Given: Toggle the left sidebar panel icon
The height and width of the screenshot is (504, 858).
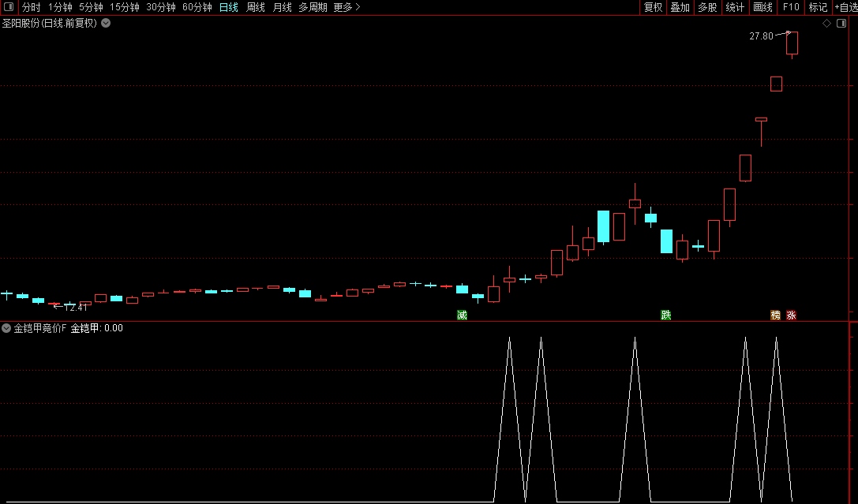Looking at the screenshot, I should 8,7.
